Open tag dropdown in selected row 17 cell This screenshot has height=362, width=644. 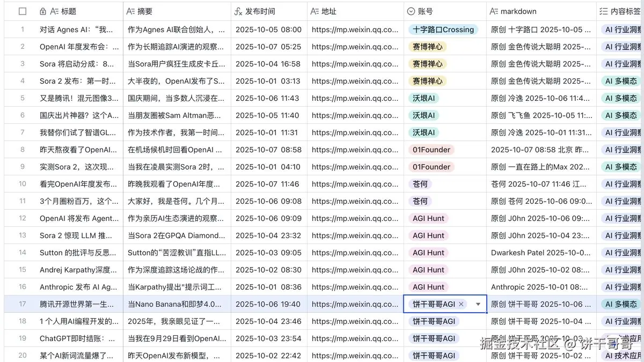click(x=478, y=304)
